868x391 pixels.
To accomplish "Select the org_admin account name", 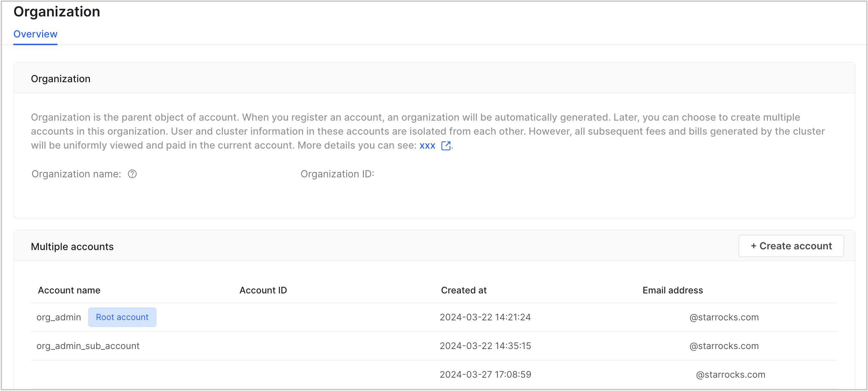I will [x=59, y=317].
